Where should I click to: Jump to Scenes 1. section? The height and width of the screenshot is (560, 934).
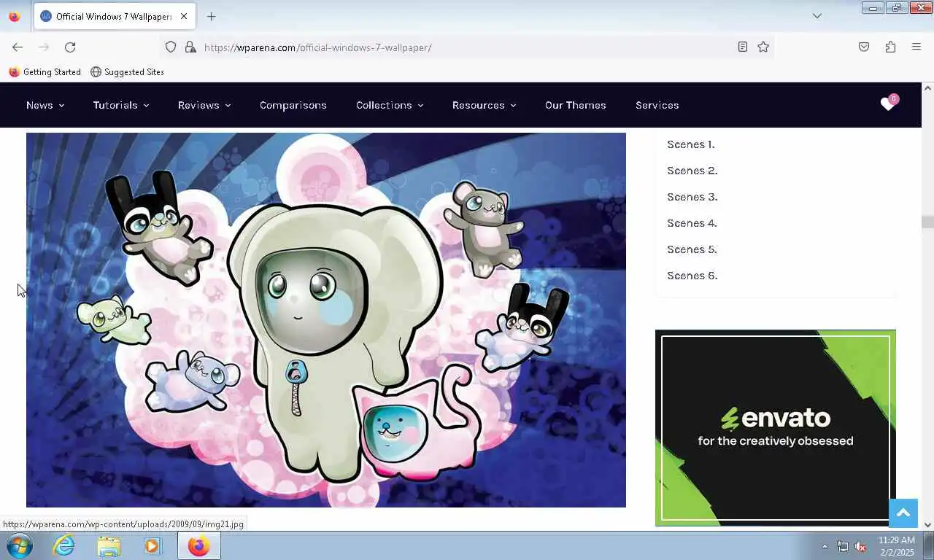691,144
